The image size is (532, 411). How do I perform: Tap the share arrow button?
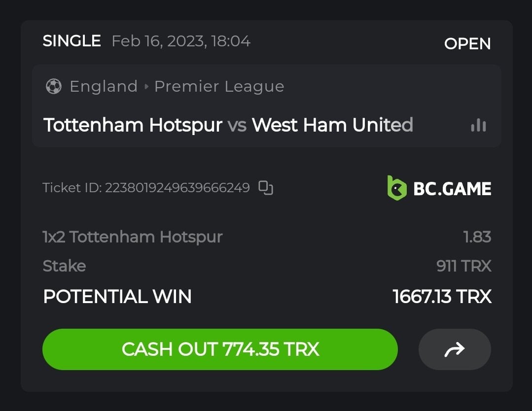click(455, 349)
